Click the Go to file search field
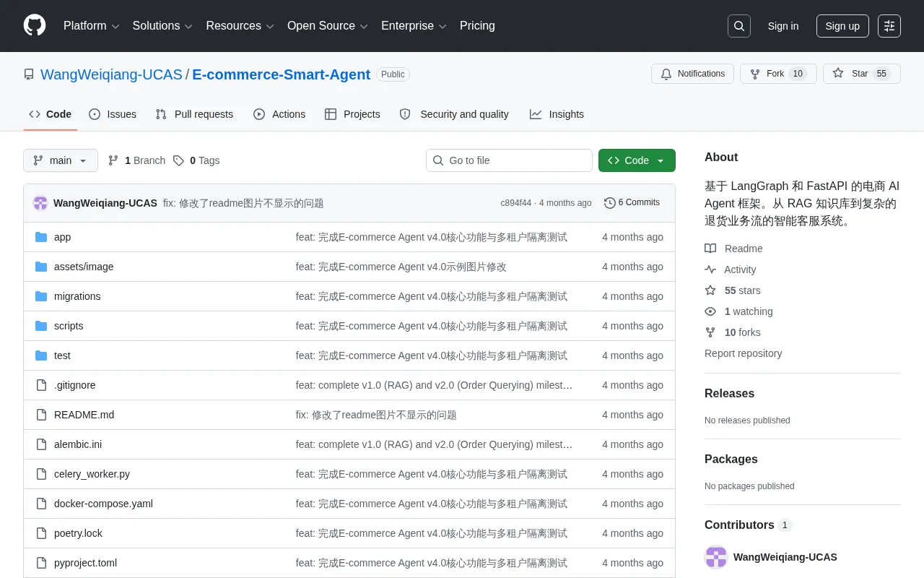 click(x=509, y=160)
